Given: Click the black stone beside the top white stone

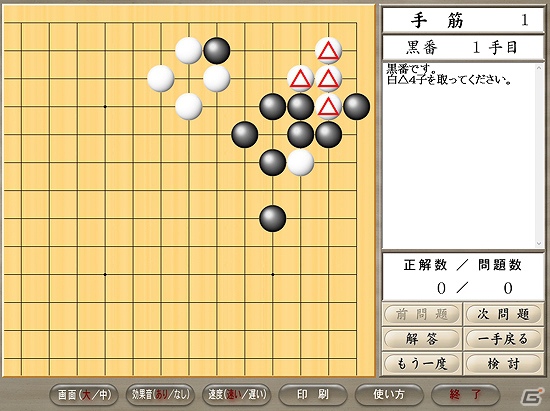Looking at the screenshot, I should point(217,50).
